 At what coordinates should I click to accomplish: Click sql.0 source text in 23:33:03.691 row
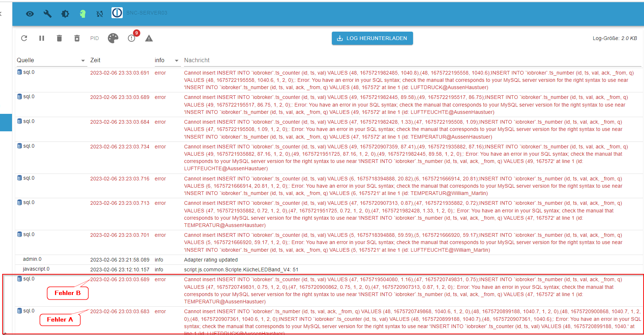29,72
